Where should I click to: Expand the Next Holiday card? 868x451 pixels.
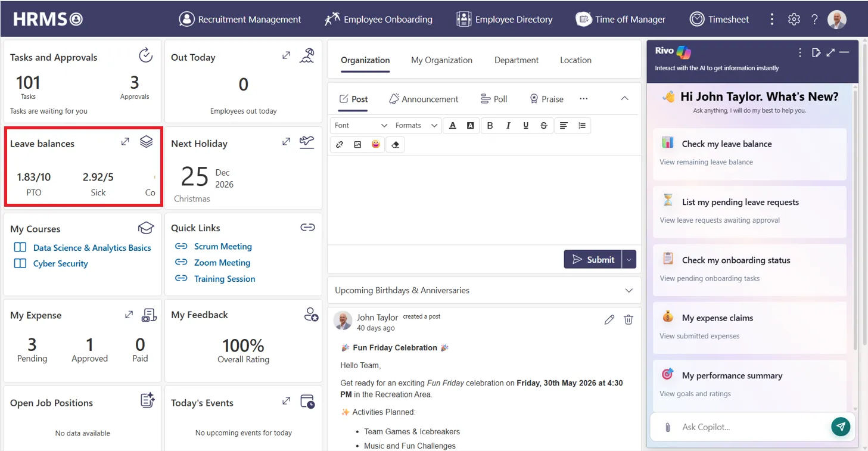coord(287,142)
